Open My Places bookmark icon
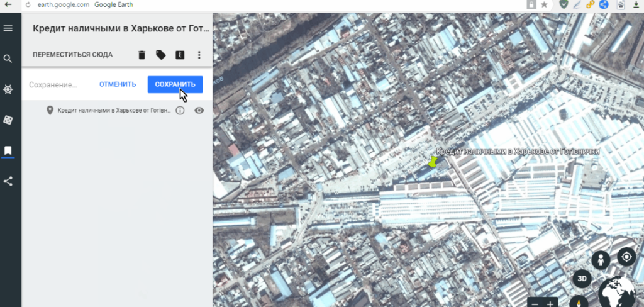 [x=8, y=151]
